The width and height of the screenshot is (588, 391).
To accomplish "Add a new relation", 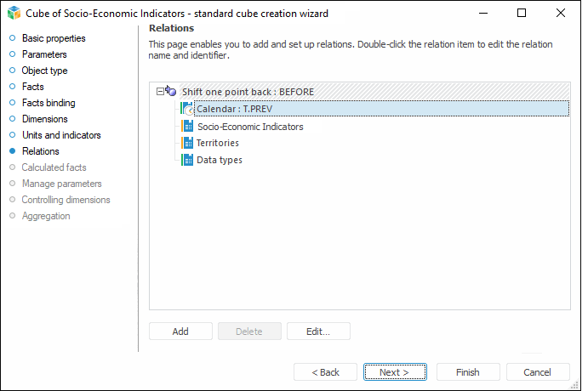I will [x=180, y=331].
